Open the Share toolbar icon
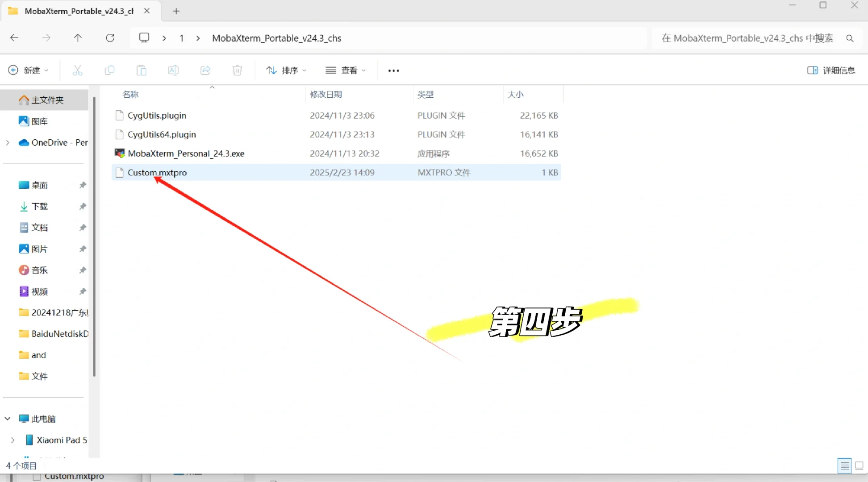 pyautogui.click(x=205, y=70)
